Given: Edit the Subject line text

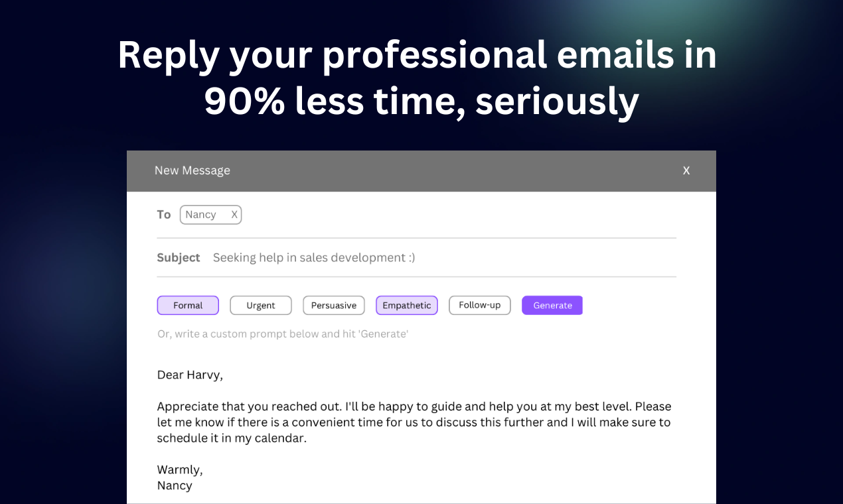Looking at the screenshot, I should point(313,257).
